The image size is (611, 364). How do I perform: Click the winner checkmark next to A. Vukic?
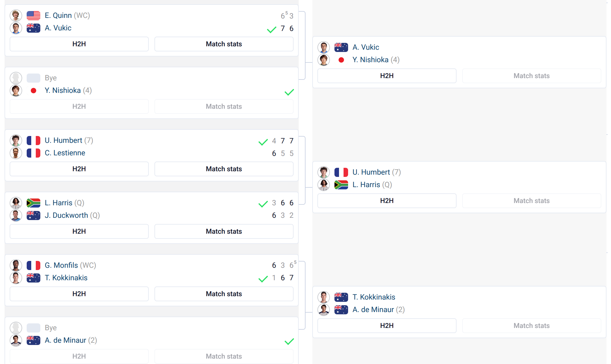(271, 30)
